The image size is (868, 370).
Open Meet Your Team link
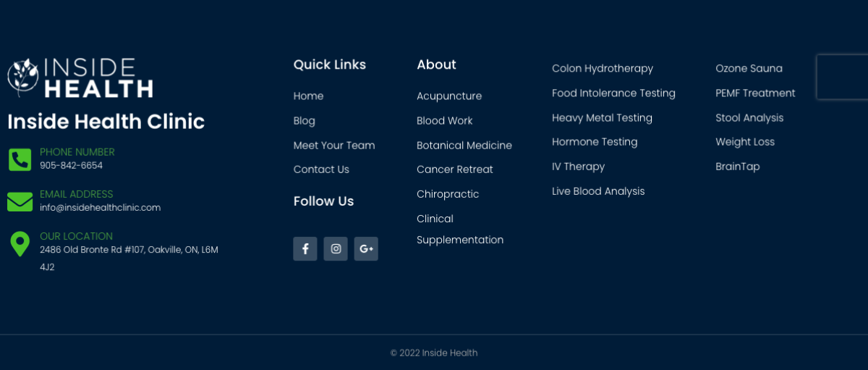click(x=334, y=146)
